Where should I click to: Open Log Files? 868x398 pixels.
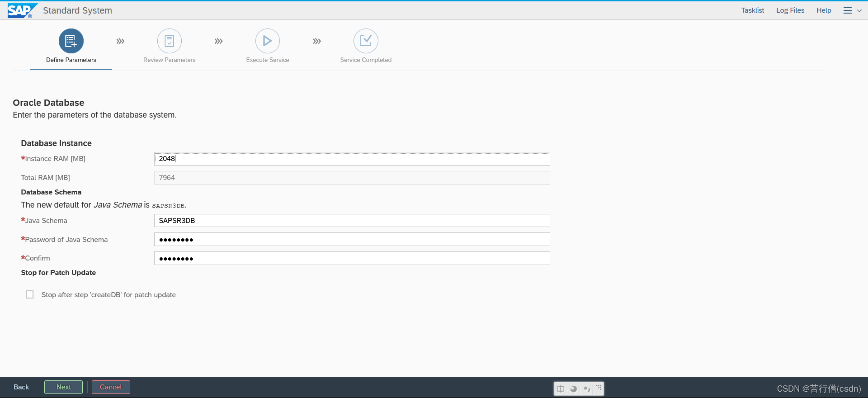(x=790, y=10)
